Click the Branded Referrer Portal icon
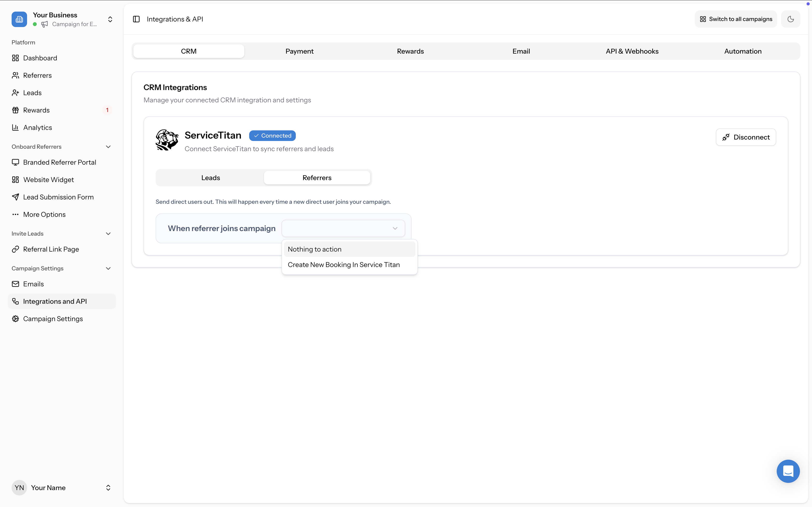812x507 pixels. [x=15, y=162]
